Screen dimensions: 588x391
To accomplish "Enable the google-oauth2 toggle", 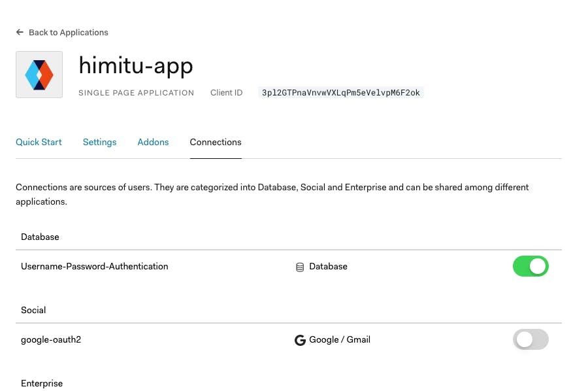I will (531, 339).
